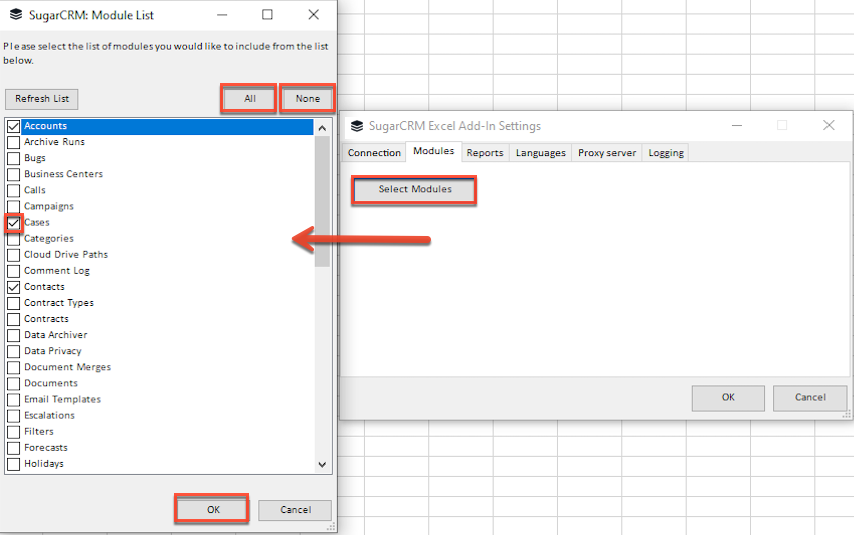The height and width of the screenshot is (535, 854).
Task: Click the module list scroll up arrow
Action: coord(322,128)
